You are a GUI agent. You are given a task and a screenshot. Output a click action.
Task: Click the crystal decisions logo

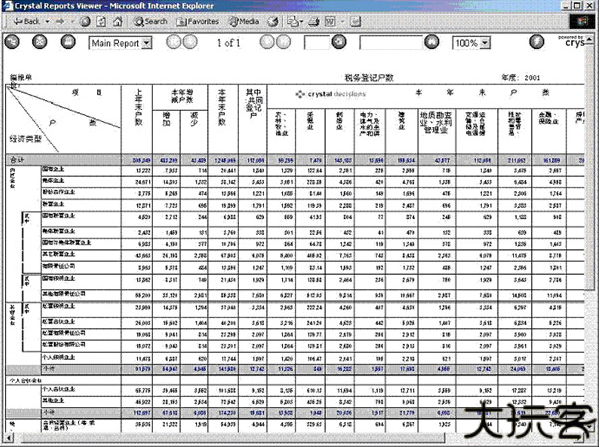coord(331,94)
